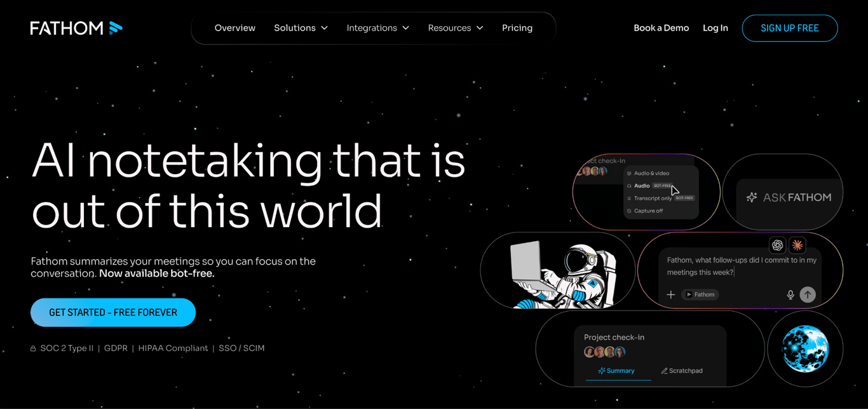Open the Integrations menu
868x409 pixels.
point(377,28)
